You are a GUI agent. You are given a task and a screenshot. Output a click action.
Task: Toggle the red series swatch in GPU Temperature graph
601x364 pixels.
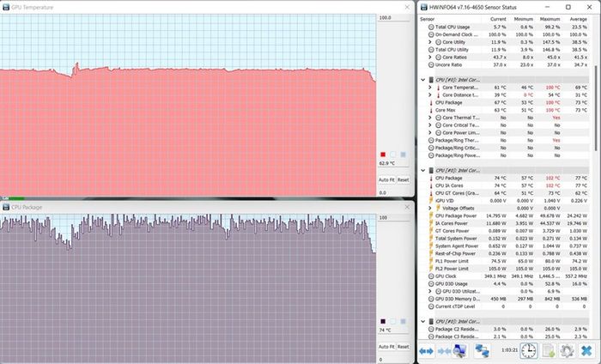[383, 155]
